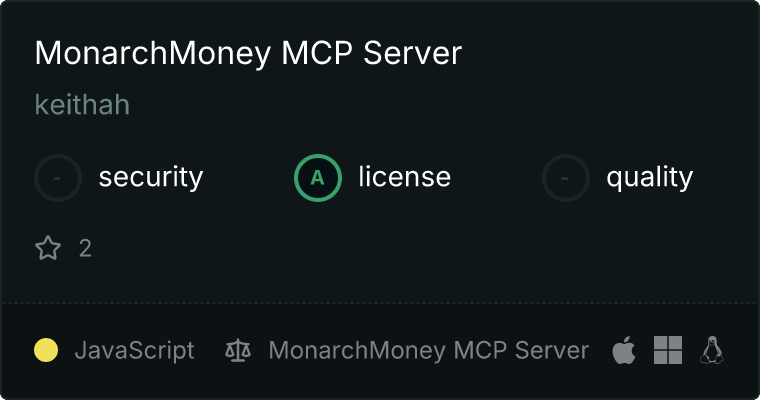760x400 pixels.
Task: Click the green A license grade badge
Action: [317, 178]
